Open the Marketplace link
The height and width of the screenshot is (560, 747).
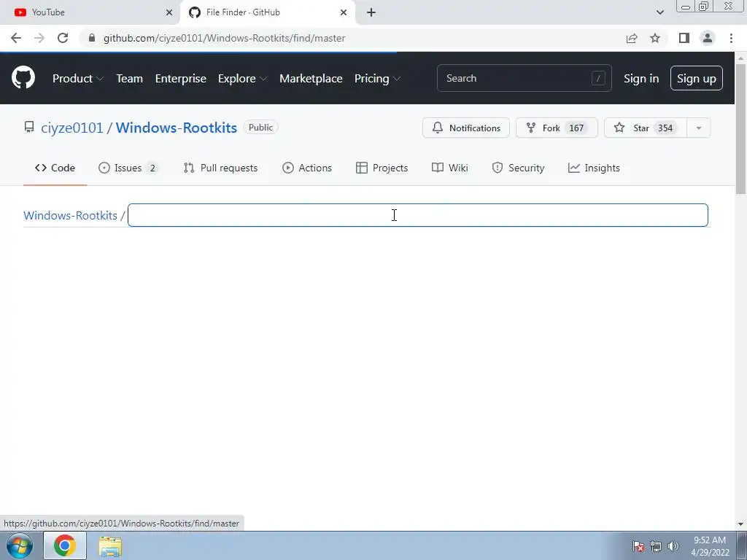[x=311, y=79]
